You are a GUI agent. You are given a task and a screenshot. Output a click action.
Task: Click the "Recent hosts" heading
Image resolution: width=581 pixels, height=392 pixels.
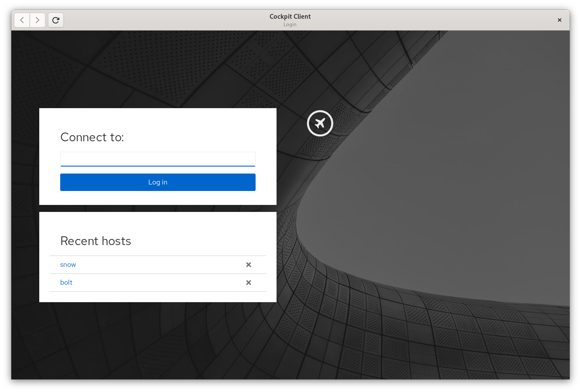[96, 241]
